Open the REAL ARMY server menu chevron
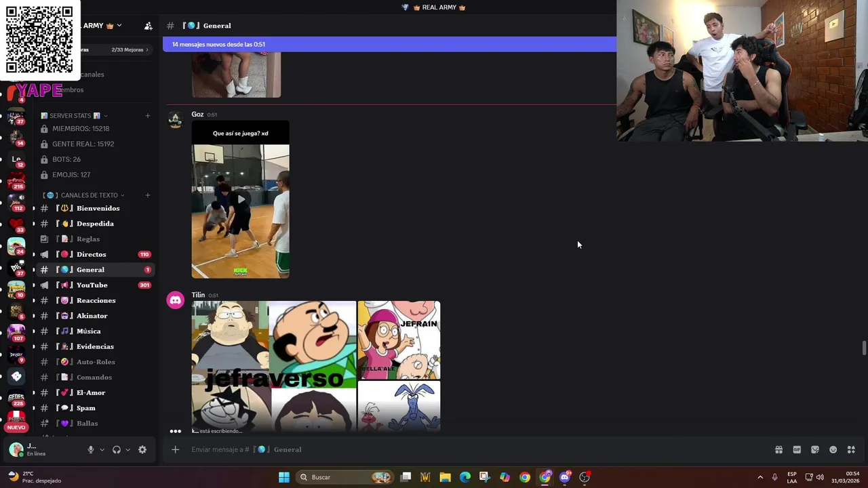Viewport: 868px width, 488px height. [119, 26]
